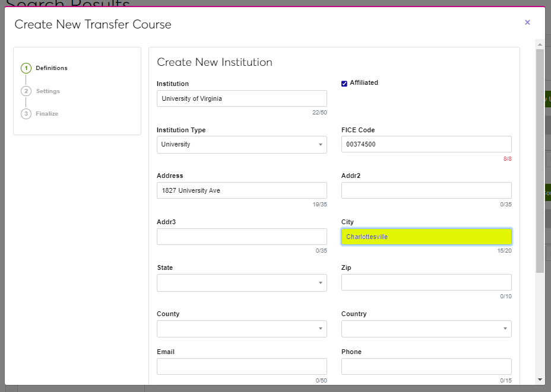Click the Email input field
Viewport: 551px width, 392px height.
[x=242, y=366]
